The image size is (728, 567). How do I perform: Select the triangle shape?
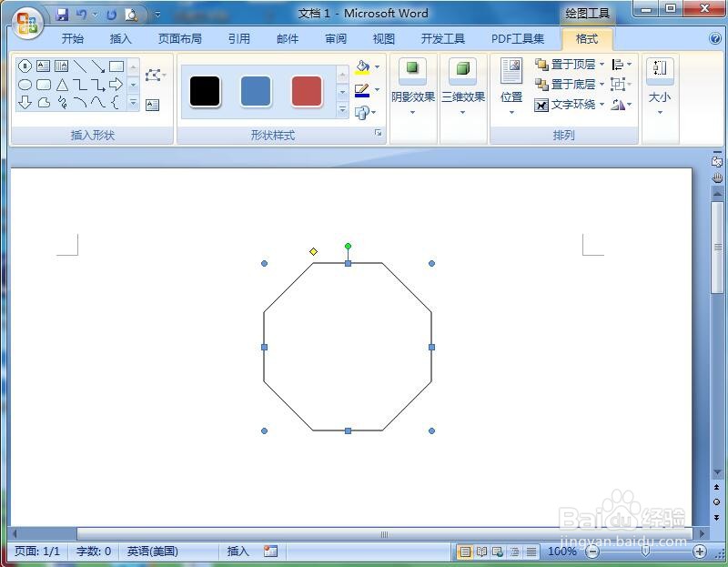click(62, 85)
